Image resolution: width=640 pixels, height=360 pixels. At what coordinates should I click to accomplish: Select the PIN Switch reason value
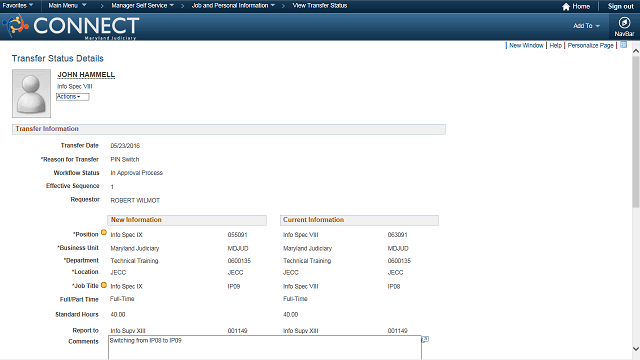click(124, 160)
